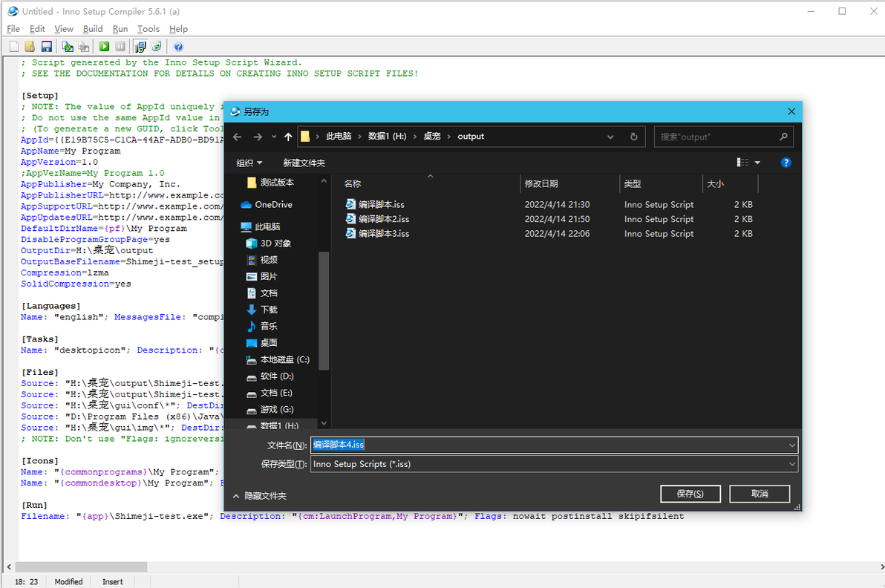Open the Build menu
The image size is (885, 588).
point(93,29)
